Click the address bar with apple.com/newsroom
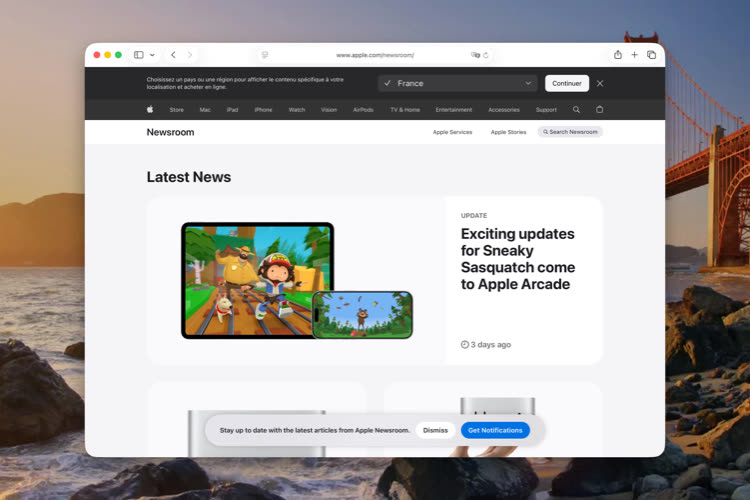This screenshot has height=500, width=750. tap(375, 55)
